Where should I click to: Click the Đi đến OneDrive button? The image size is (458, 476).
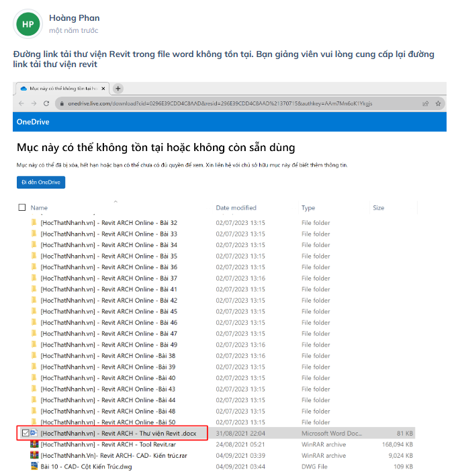(x=41, y=183)
